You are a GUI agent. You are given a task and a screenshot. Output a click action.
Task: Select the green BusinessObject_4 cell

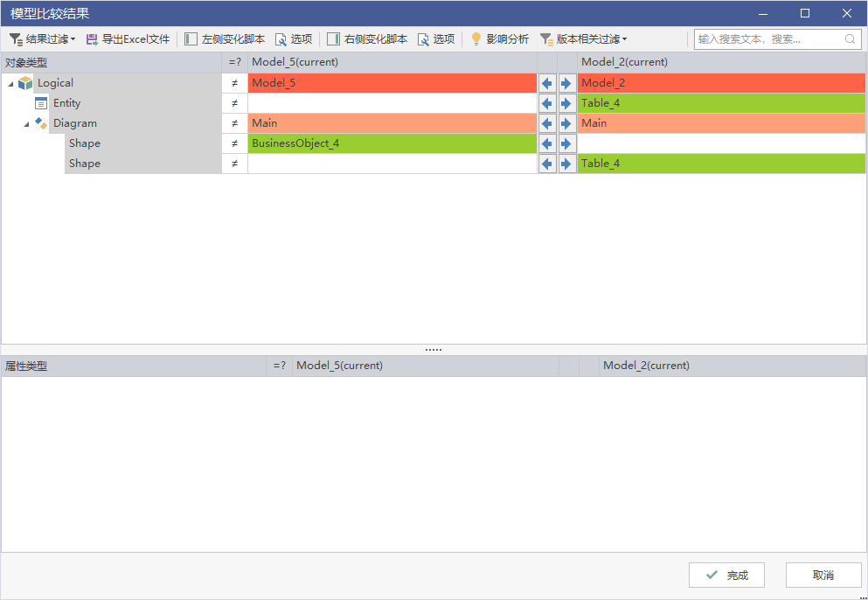(x=392, y=143)
